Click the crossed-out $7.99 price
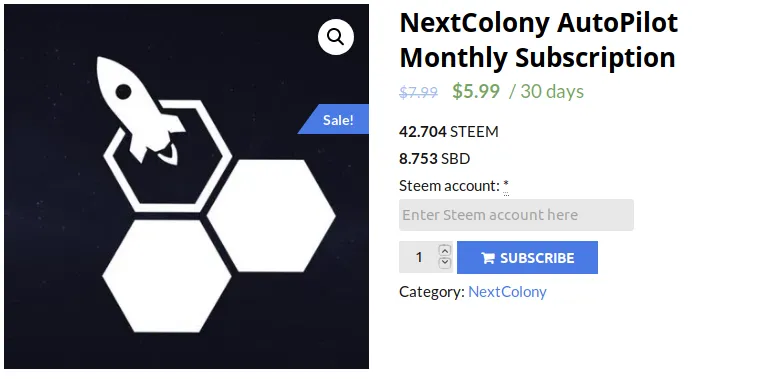763x379 pixels. 418,92
